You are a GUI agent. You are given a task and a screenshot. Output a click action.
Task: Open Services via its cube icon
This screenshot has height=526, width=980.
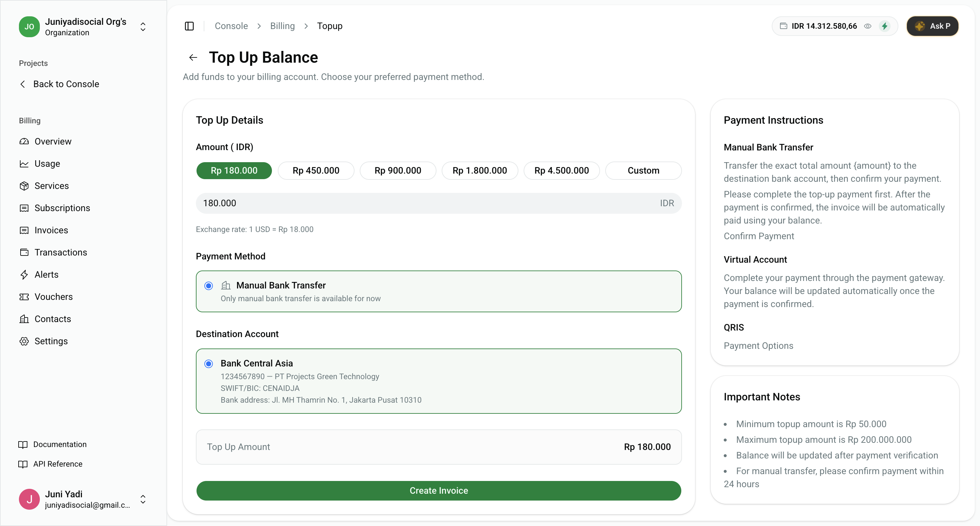coord(24,186)
